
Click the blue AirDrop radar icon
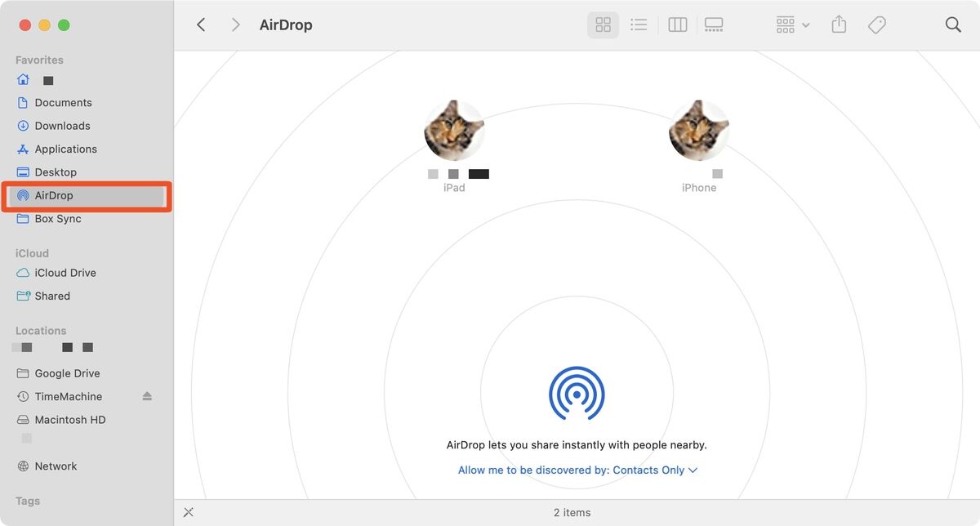click(577, 393)
